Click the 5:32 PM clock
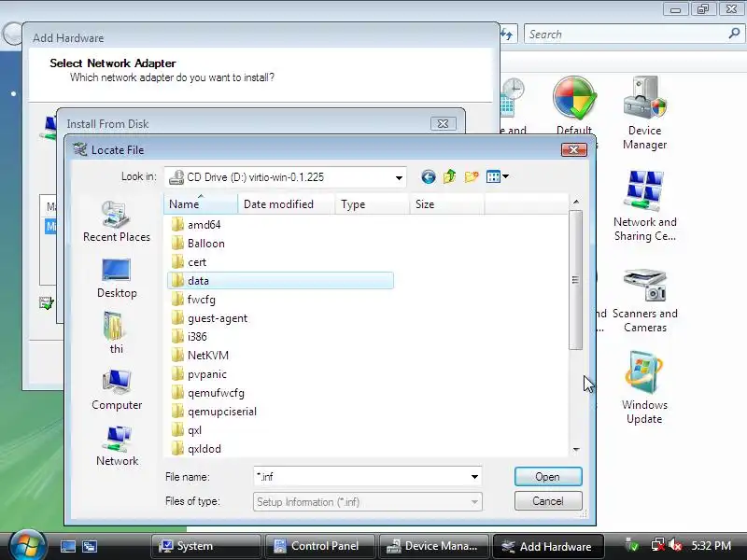This screenshot has width=747, height=560. (712, 546)
